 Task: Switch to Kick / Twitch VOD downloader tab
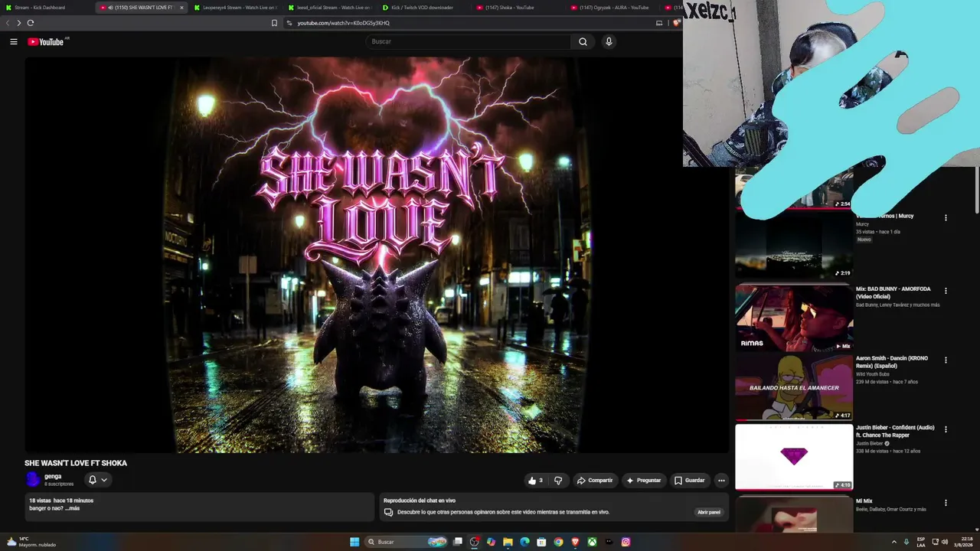(x=423, y=8)
